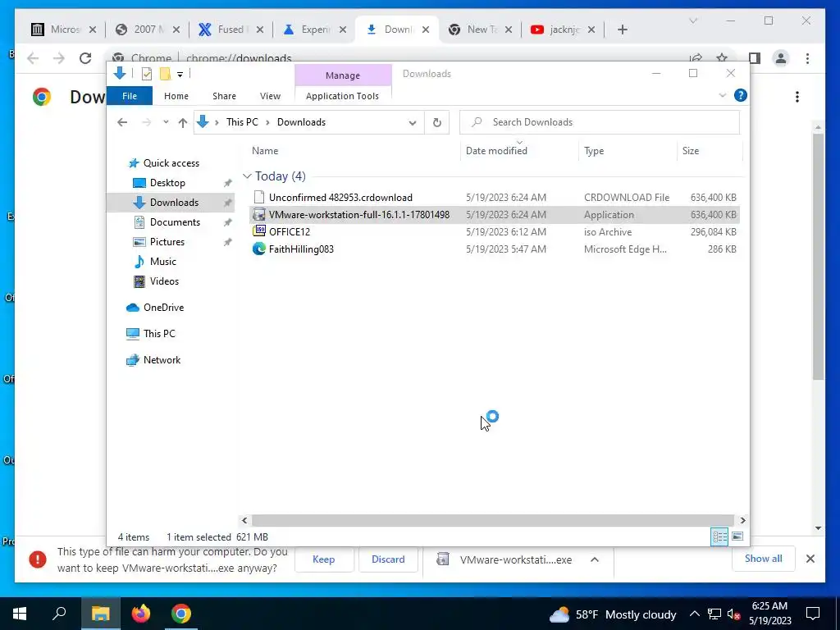Show hidden system tray icons
Screen dimensions: 840x630
coord(694,614)
